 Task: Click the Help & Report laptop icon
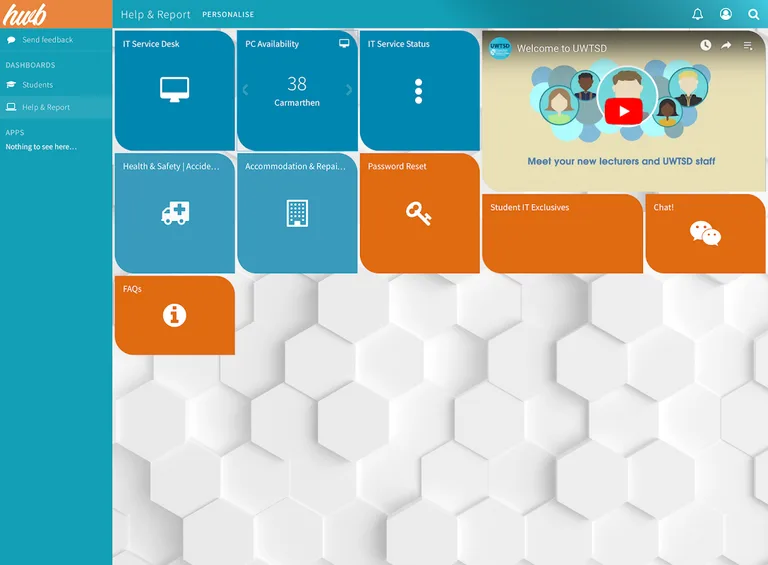[x=11, y=107]
